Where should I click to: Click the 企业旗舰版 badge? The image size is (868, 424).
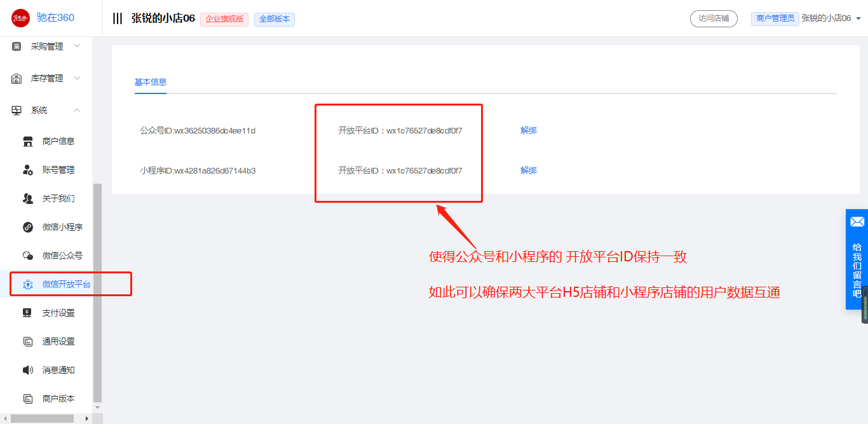click(224, 19)
